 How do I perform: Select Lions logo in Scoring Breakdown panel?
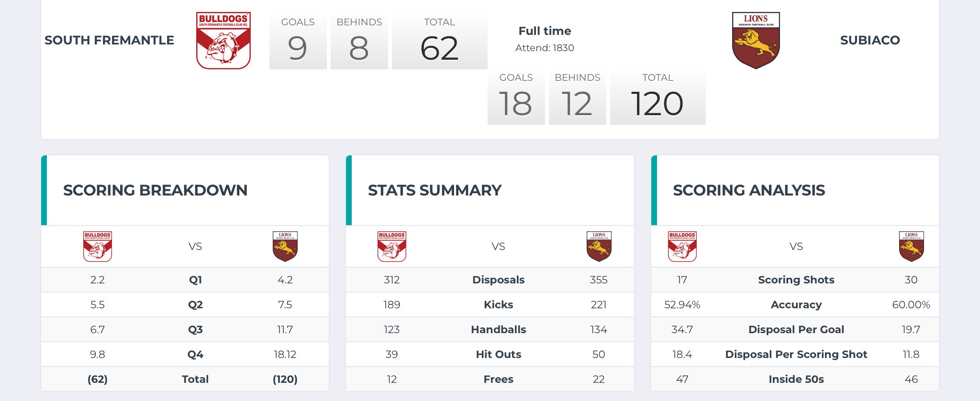[285, 247]
